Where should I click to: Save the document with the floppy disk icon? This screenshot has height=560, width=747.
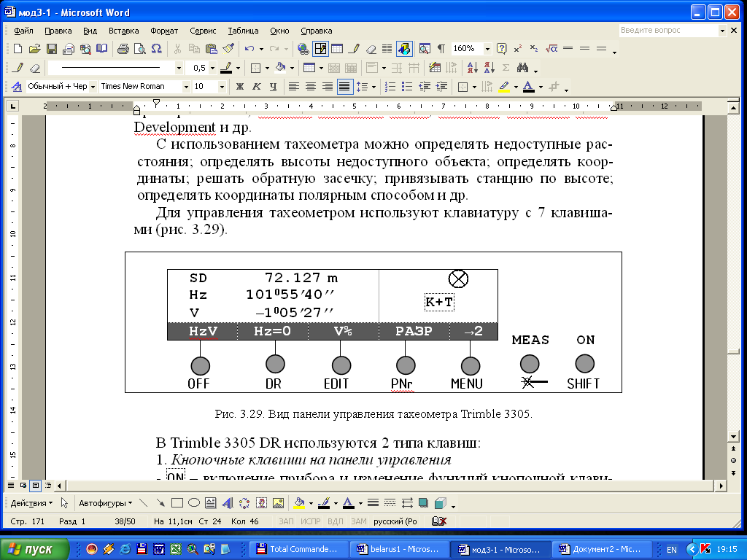click(x=52, y=49)
